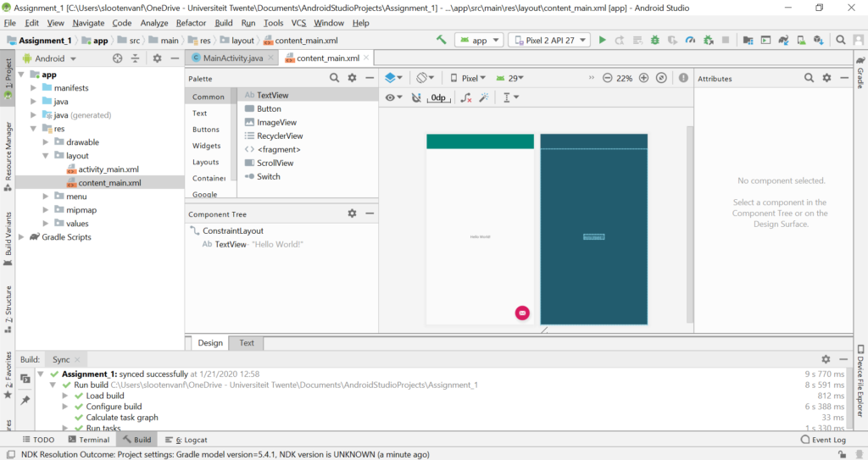Open the Refactor menu
The width and height of the screenshot is (868, 460).
coord(191,23)
